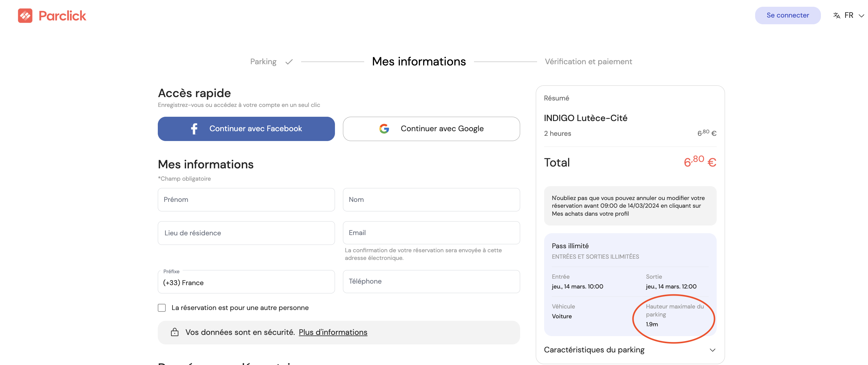Viewport: 868px width, 365px height.
Task: Go to Vérification et paiement step
Action: [588, 62]
